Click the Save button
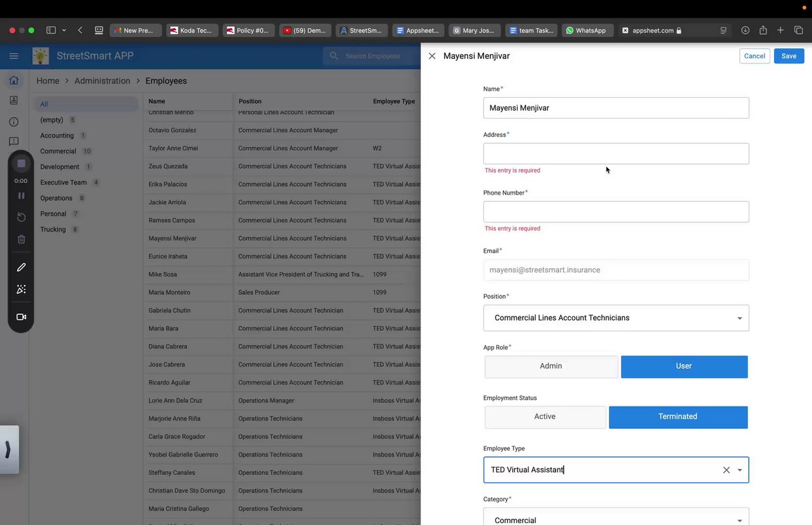Screen dimensions: 812x525 pyautogui.click(x=789, y=56)
